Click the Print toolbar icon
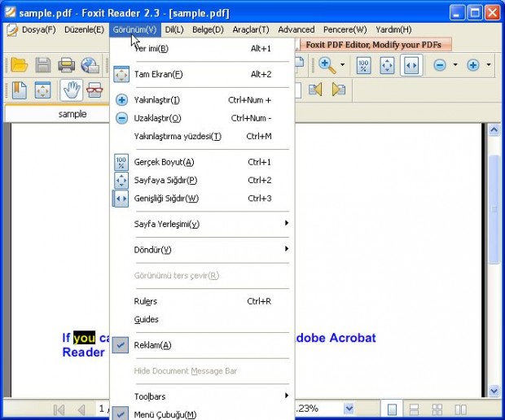 (x=66, y=65)
